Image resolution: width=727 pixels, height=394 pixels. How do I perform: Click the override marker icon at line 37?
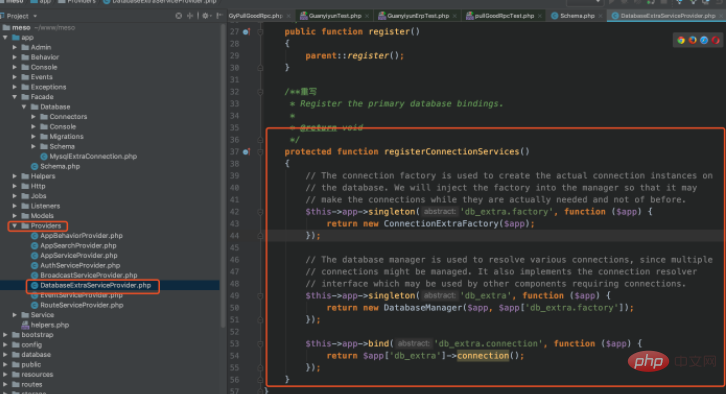[x=246, y=152]
